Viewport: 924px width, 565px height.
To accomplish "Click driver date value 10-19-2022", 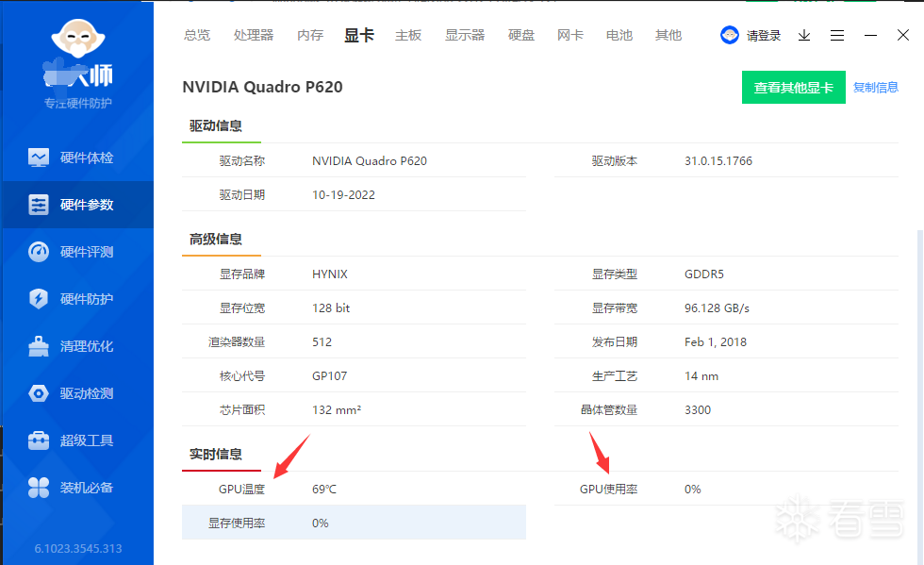I will pyautogui.click(x=343, y=195).
